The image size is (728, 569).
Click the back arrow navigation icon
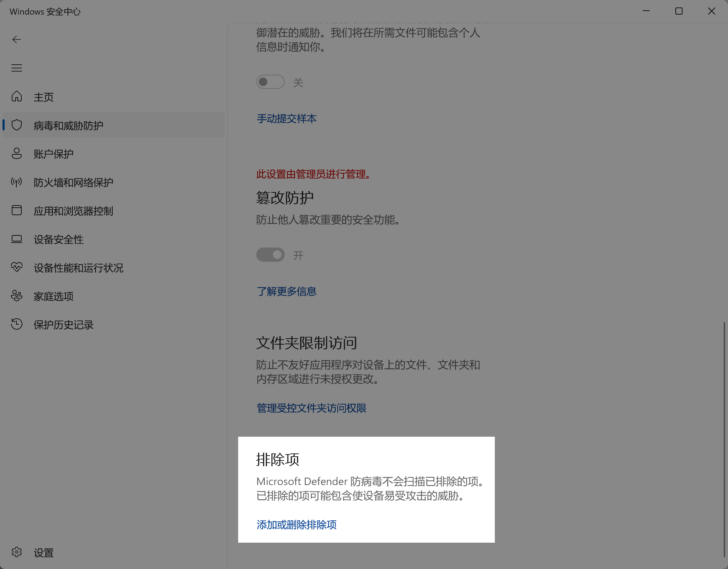tap(17, 39)
